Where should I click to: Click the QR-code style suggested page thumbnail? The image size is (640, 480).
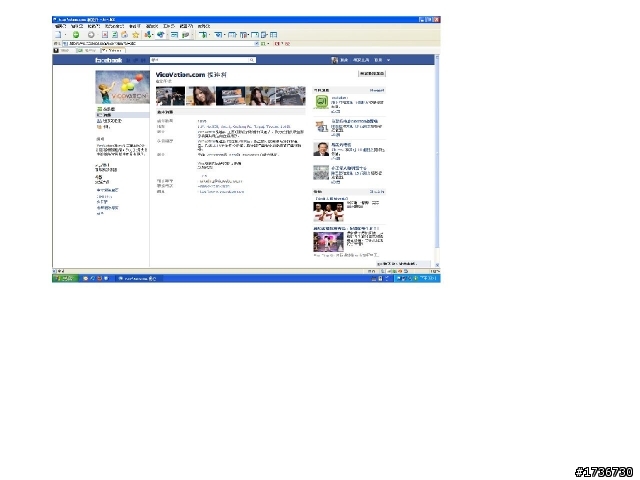click(x=321, y=173)
